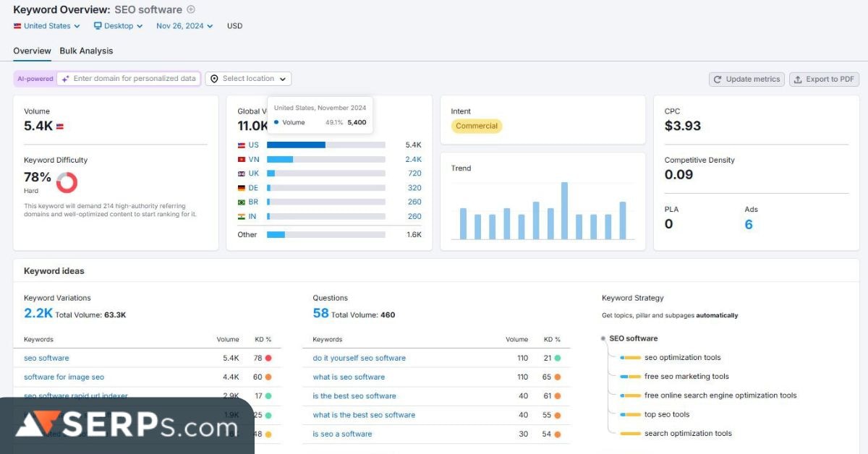
Task: Click the Update metrics button
Action: tap(747, 80)
